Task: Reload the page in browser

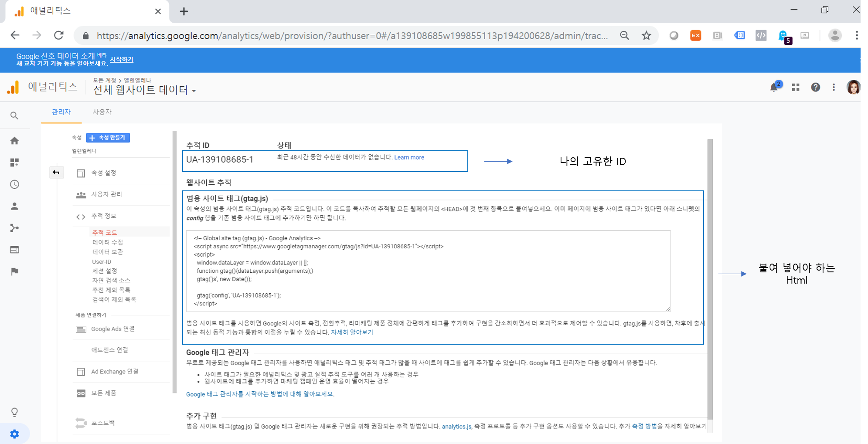Action: 59,35
